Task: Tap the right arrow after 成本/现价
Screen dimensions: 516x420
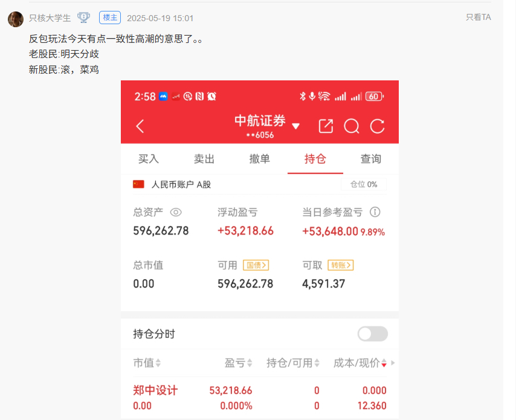Action: coord(393,363)
